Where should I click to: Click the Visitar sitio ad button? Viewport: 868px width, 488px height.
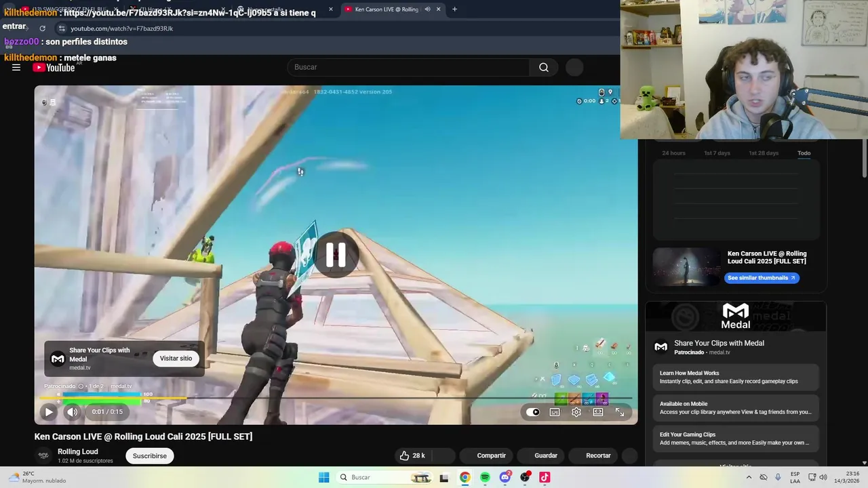[x=176, y=358]
